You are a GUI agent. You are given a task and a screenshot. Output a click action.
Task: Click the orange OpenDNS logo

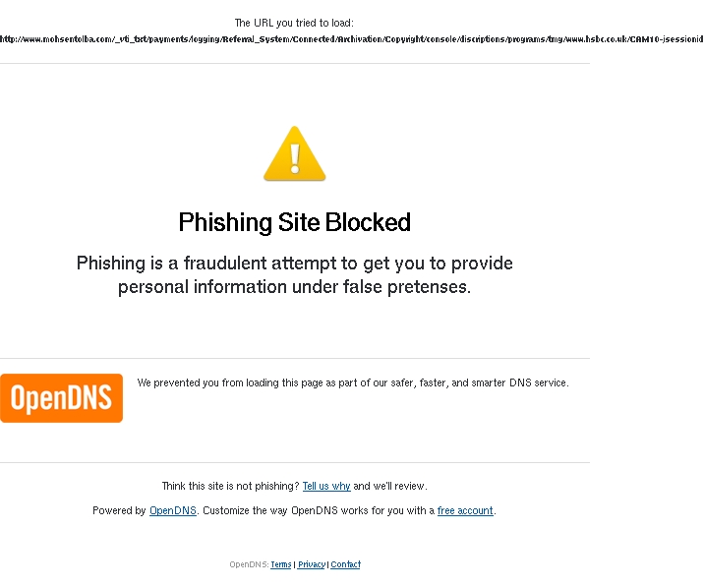point(62,398)
